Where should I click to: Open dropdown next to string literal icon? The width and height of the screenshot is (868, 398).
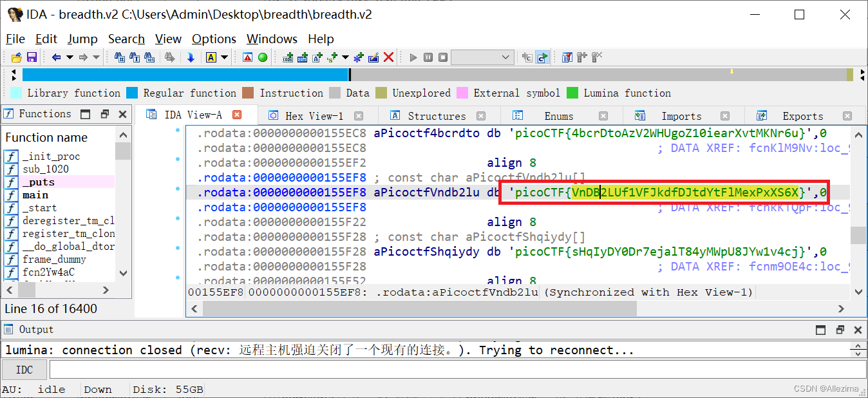tap(345, 57)
